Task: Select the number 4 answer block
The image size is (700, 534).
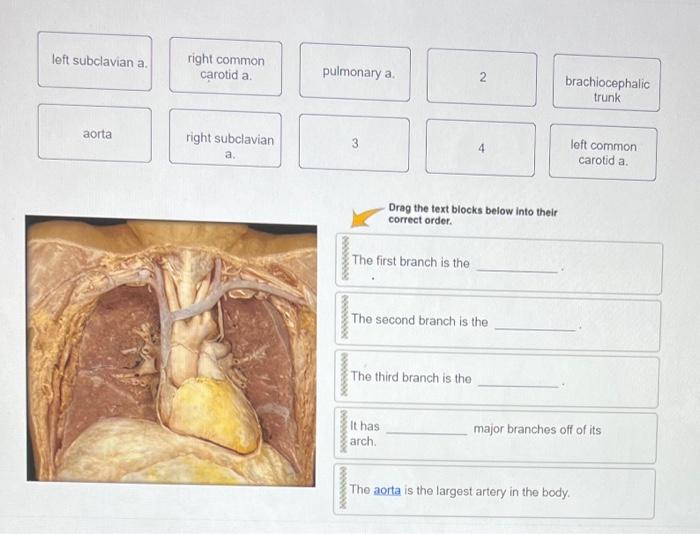Action: (480, 148)
